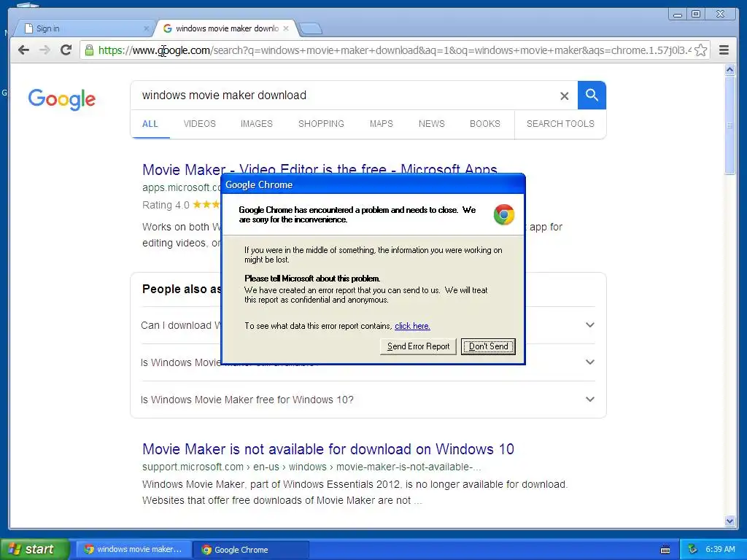Click the Google Chrome dialog title bar

373,184
